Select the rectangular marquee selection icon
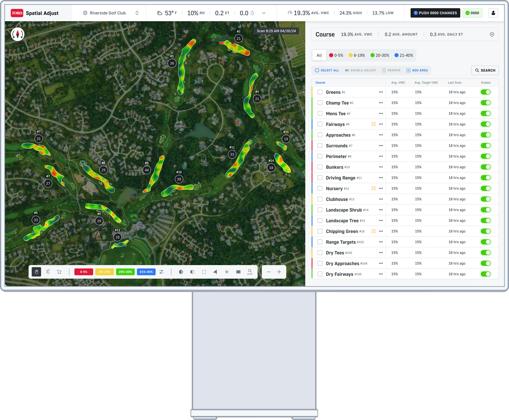 click(204, 272)
